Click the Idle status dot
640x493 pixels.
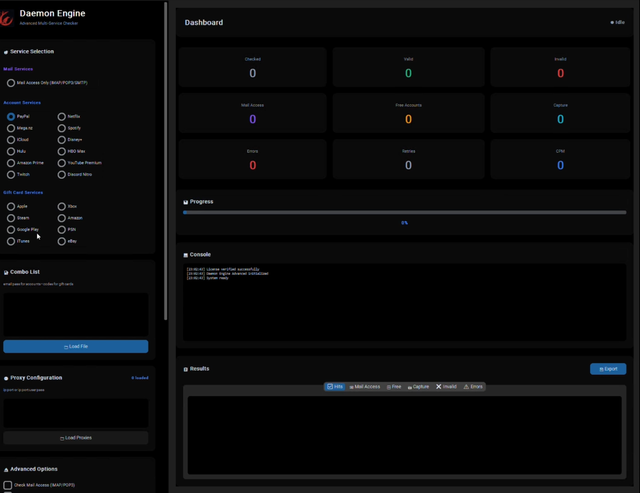coord(612,22)
